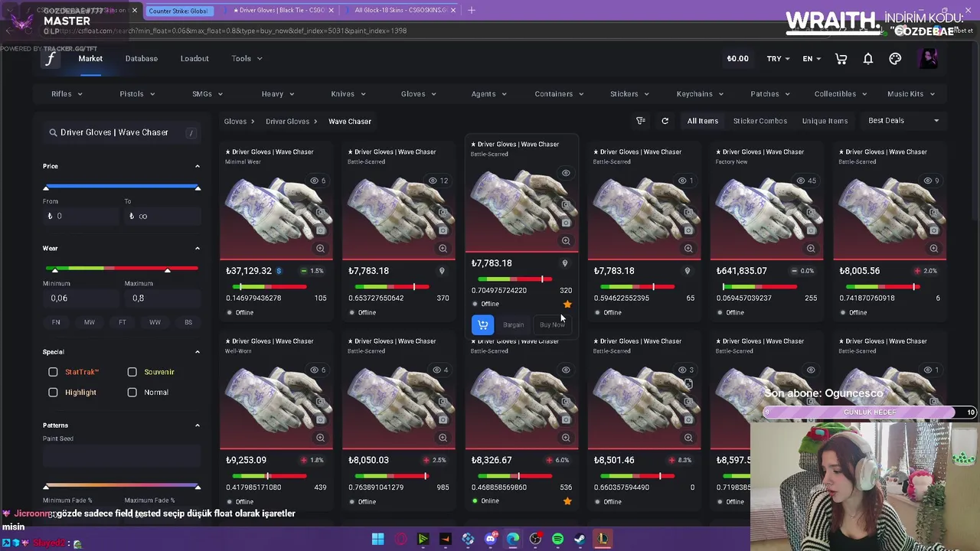Viewport: 980px width, 551px height.
Task: Zoom the Minimal Wear glove image magnifier
Action: pos(320,248)
